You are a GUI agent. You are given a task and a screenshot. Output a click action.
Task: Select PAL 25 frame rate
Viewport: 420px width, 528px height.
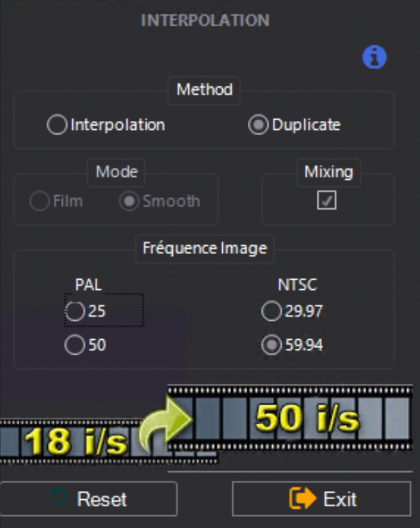pyautogui.click(x=75, y=312)
